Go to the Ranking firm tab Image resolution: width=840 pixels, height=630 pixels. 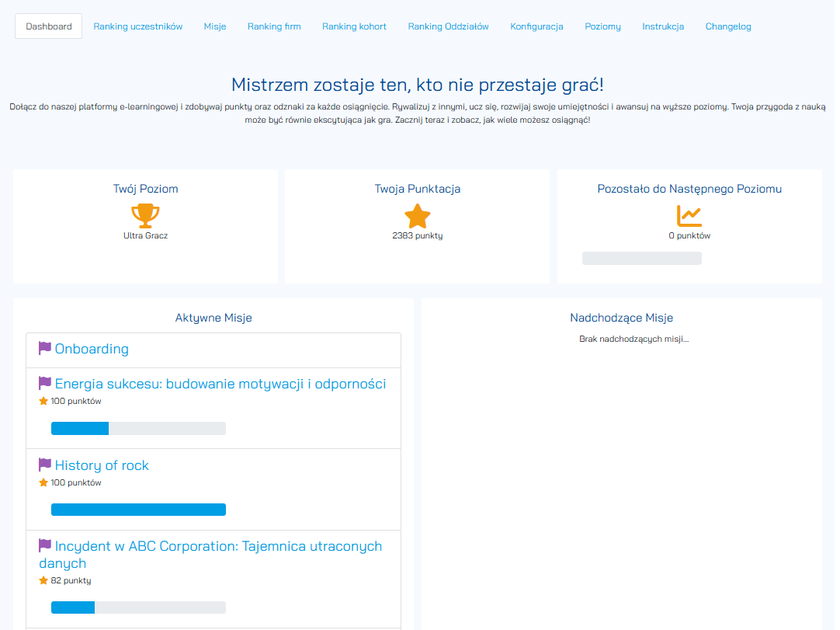coord(274,26)
